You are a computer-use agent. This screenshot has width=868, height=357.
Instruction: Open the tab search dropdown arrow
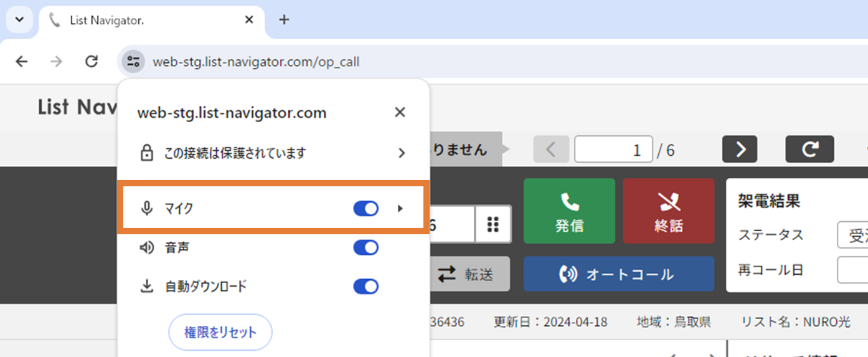coord(19,20)
